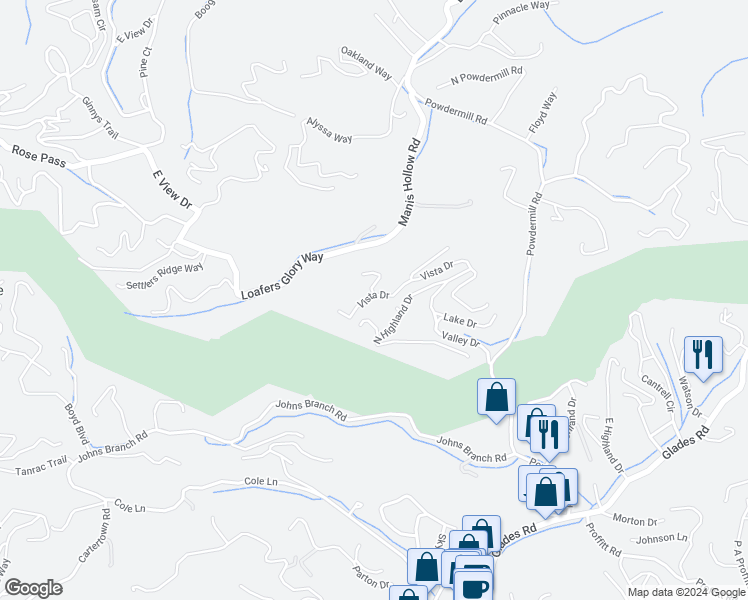Click the Cantrell Cir label
The image size is (748, 600).
tap(658, 393)
